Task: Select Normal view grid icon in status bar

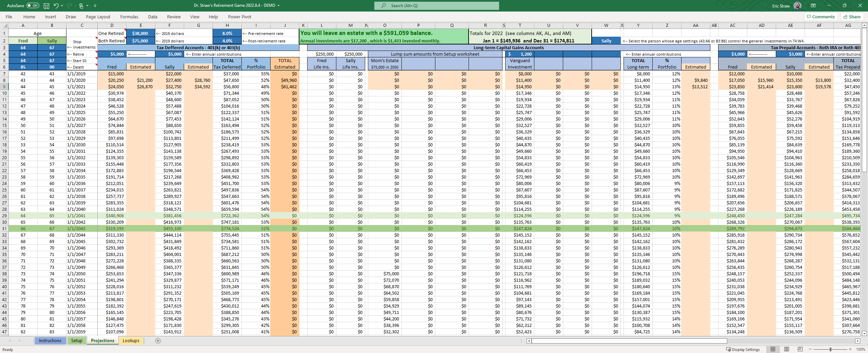Action: coord(773,349)
